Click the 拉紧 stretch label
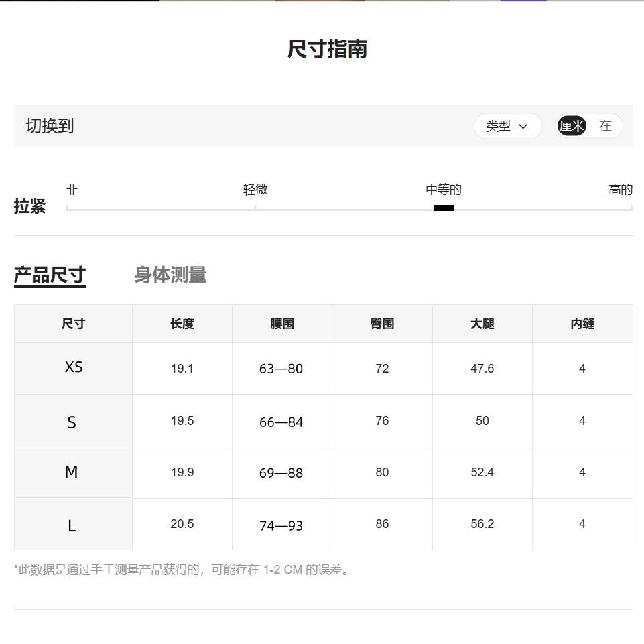This screenshot has height=644, width=644. 29,206
